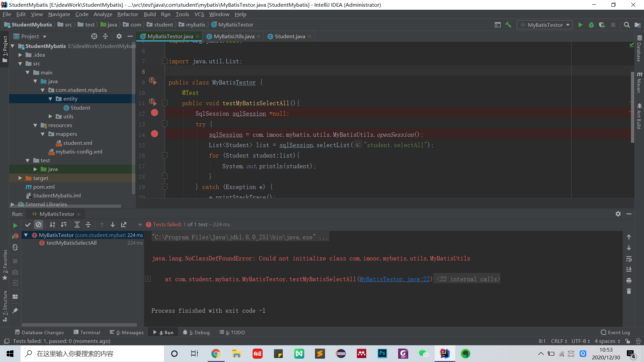This screenshot has width=644, height=362.
Task: Toggle Maven tool window on right sidebar
Action: tap(639, 82)
